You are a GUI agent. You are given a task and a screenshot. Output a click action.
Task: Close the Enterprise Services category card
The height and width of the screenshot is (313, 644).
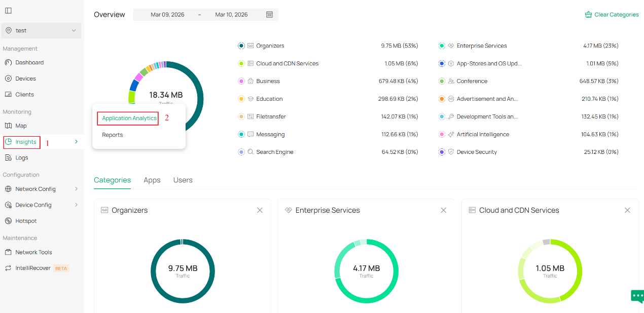pyautogui.click(x=443, y=210)
